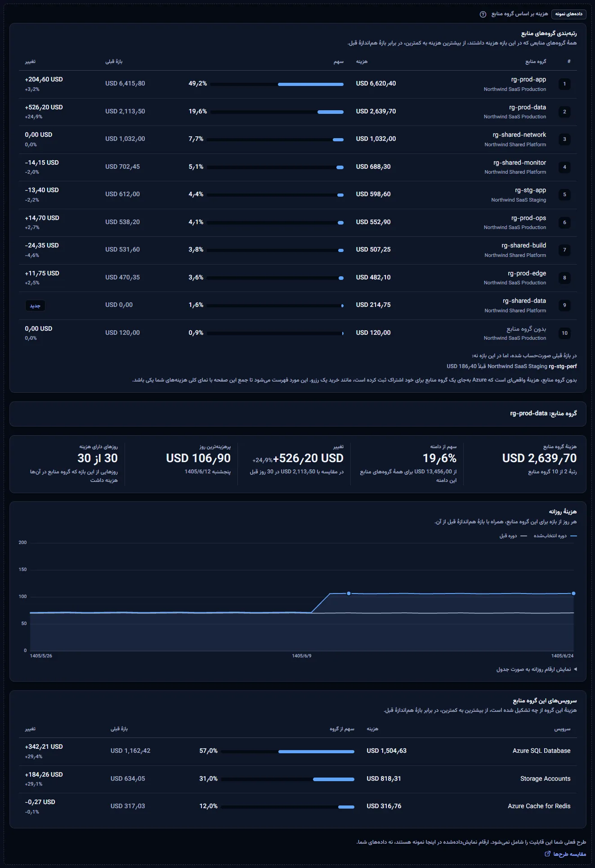Click the هزینه column header in the ranking table

click(362, 62)
